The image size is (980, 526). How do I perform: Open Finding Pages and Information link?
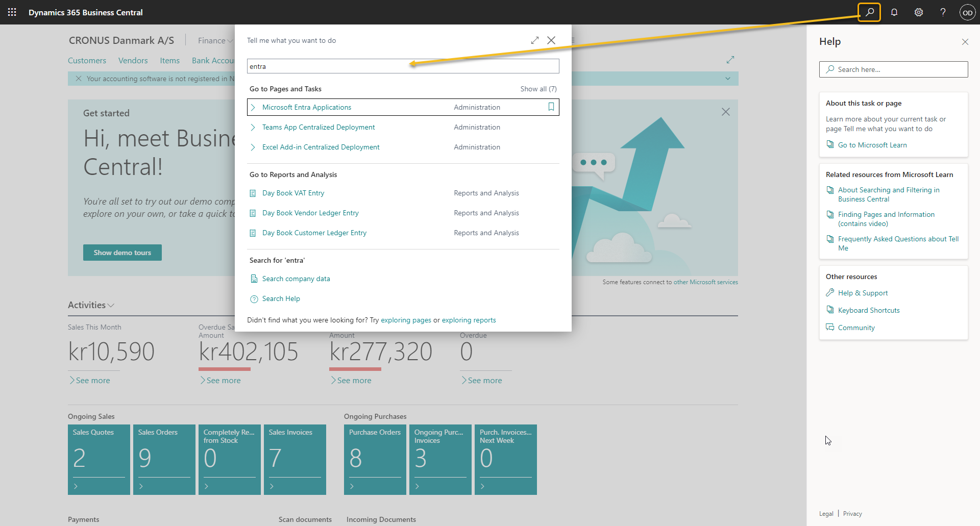(886, 219)
